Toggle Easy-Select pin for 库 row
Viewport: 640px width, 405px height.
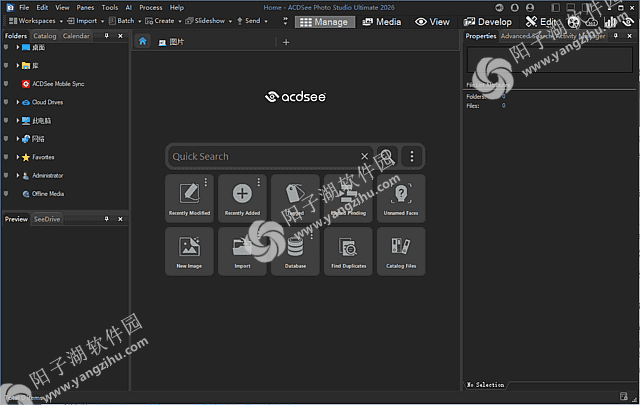pyautogui.click(x=6, y=65)
